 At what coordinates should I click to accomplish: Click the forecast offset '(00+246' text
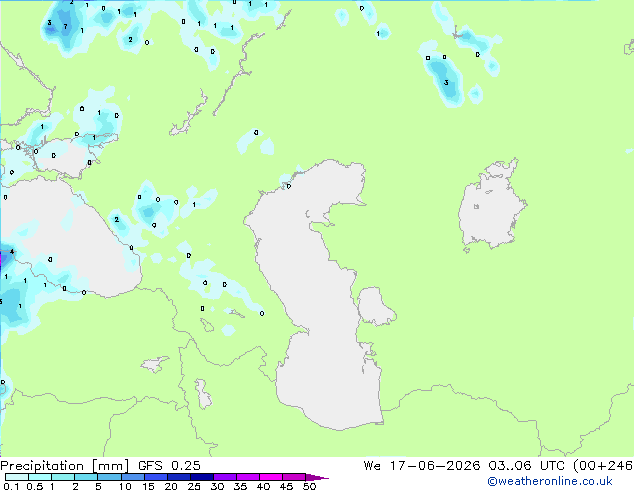click(x=603, y=466)
